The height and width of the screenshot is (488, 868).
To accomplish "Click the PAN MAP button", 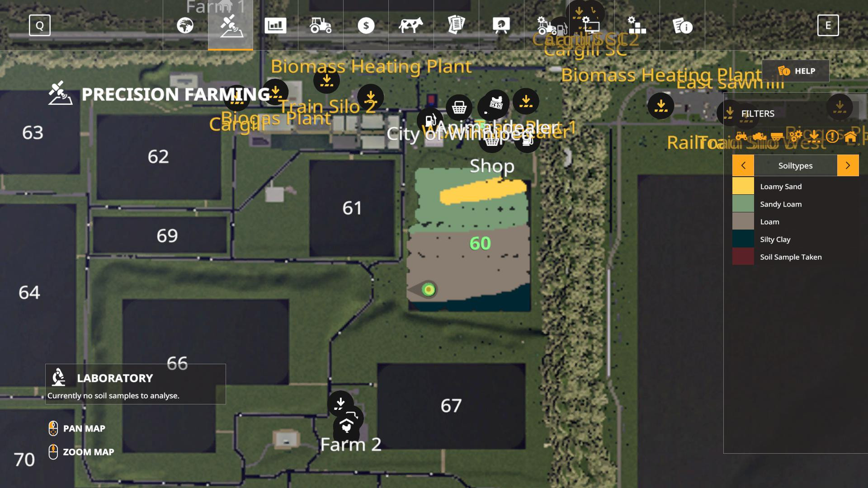I will (84, 428).
